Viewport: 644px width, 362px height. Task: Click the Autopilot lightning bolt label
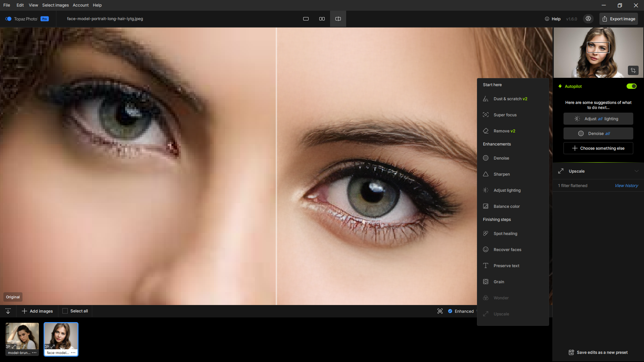[570, 86]
